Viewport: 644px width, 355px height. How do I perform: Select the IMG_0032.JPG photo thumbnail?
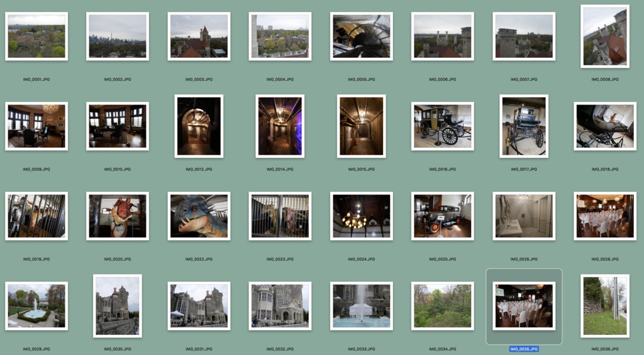point(280,306)
